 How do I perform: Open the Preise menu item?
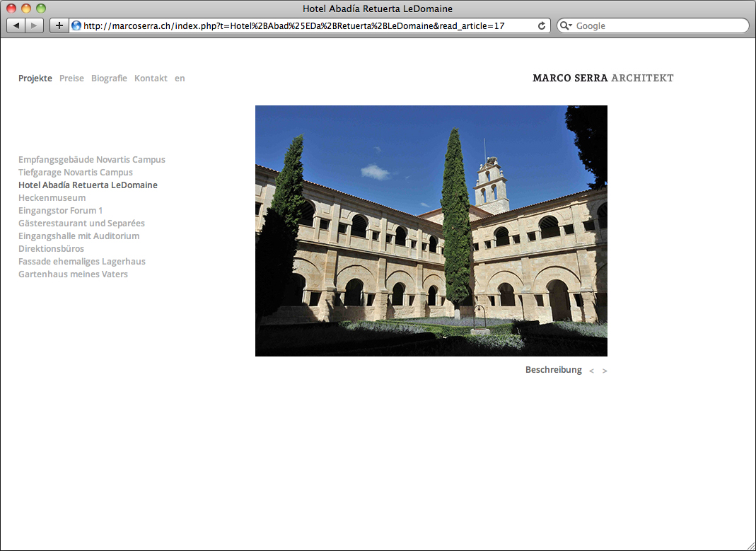71,79
